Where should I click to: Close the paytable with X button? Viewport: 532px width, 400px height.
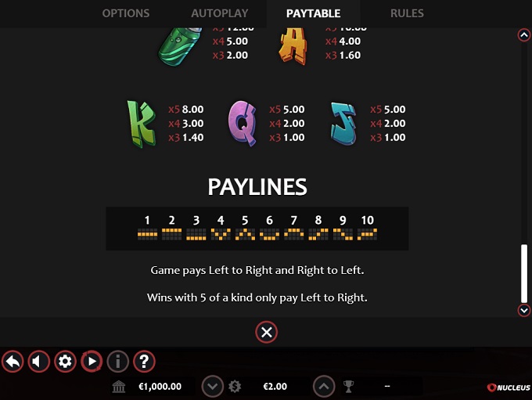(x=266, y=332)
